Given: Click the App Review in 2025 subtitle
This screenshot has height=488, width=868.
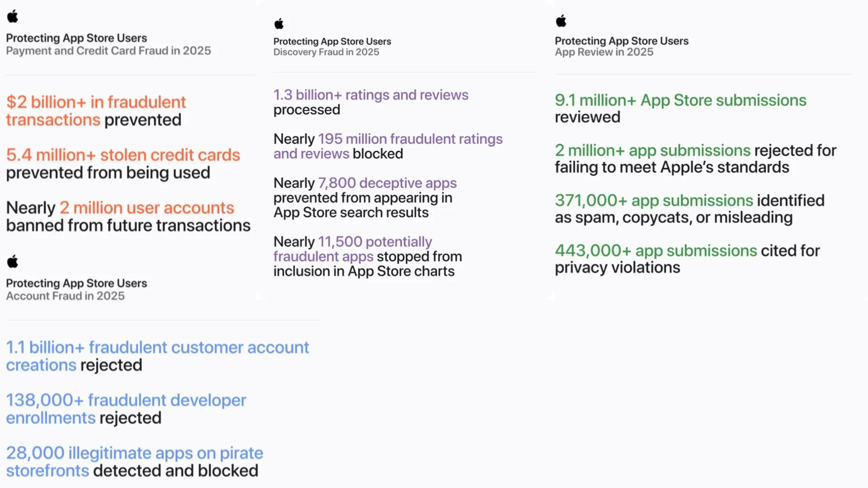Looking at the screenshot, I should [604, 52].
